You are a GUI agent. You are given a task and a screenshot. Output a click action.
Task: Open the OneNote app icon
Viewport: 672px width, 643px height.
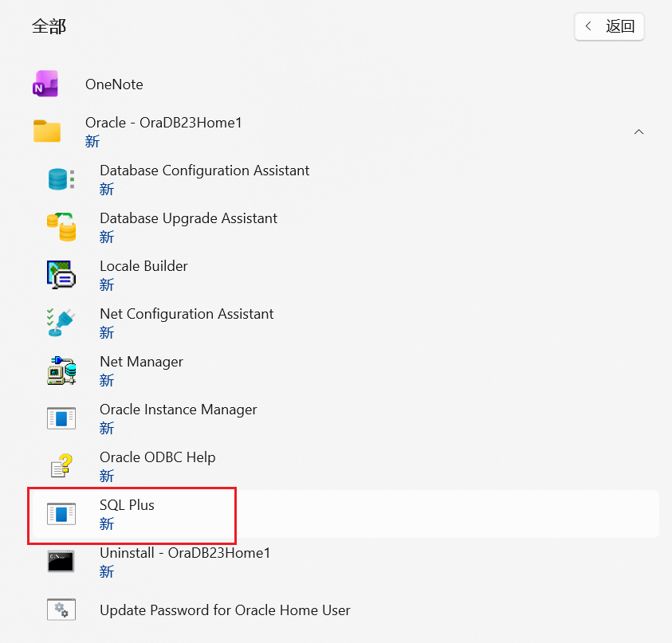(x=45, y=84)
